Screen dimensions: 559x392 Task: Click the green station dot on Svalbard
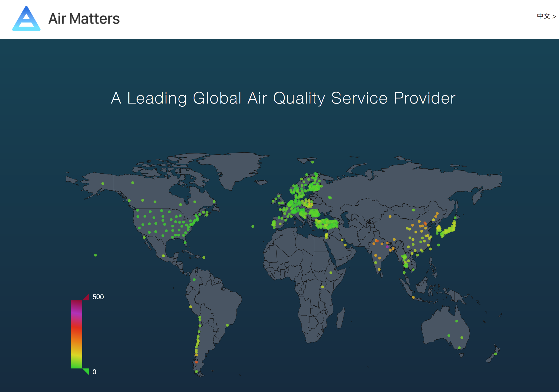[x=312, y=162]
